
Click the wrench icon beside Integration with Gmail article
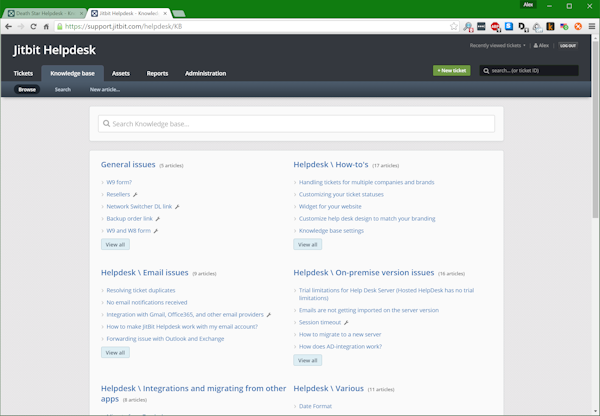point(269,315)
